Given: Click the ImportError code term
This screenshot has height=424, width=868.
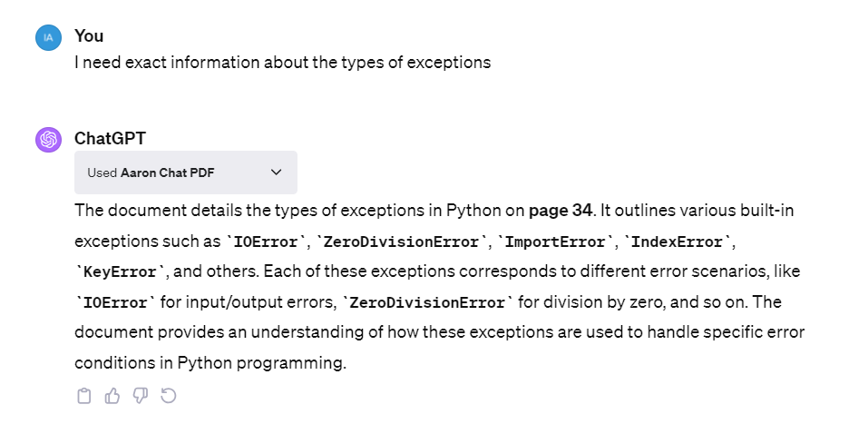Looking at the screenshot, I should click(x=555, y=242).
